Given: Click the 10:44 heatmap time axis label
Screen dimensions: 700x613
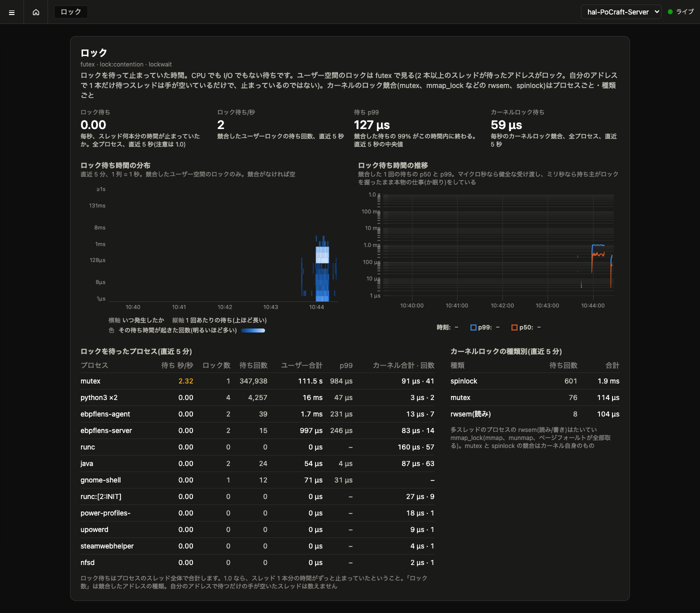Looking at the screenshot, I should pos(316,307).
